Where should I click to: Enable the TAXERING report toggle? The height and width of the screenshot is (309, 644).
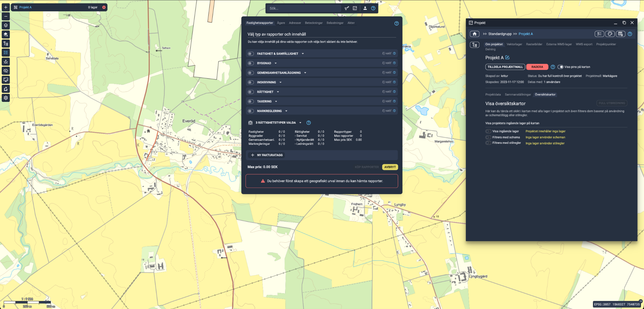[x=251, y=102]
